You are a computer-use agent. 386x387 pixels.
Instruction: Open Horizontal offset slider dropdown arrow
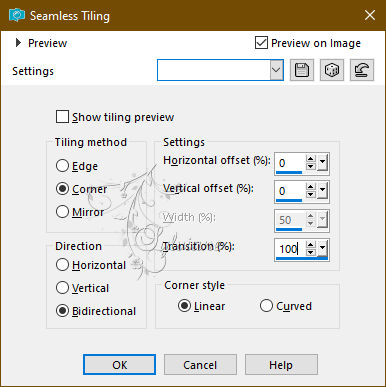pyautogui.click(x=322, y=163)
